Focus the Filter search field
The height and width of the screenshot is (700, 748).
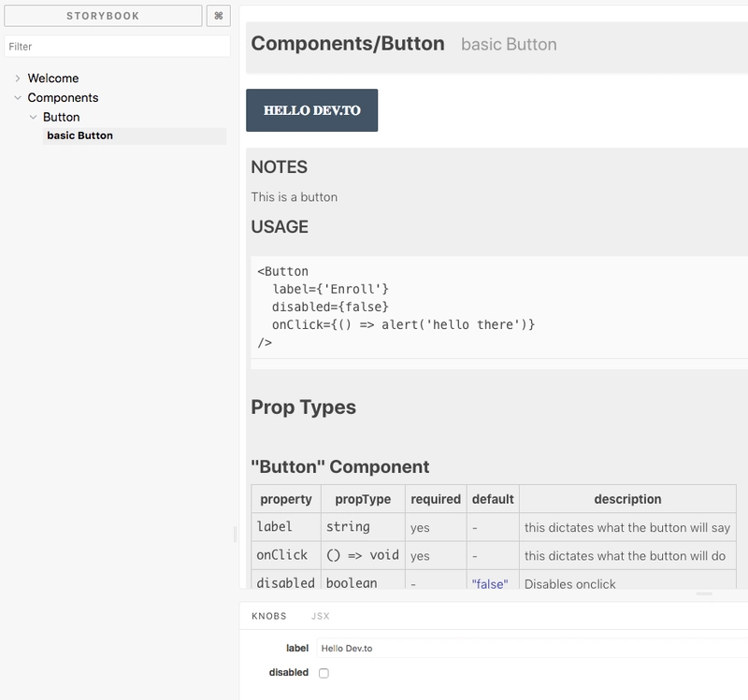(x=117, y=46)
